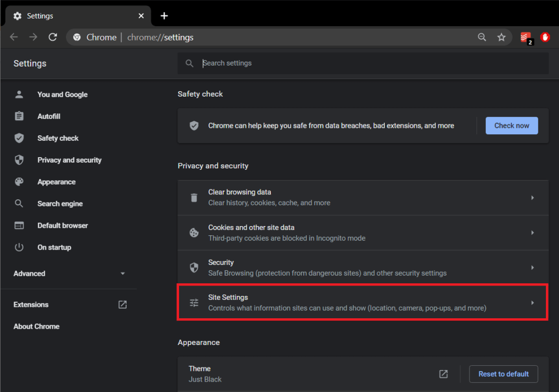This screenshot has height=392, width=559.
Task: Select Search engine in the sidebar
Action: point(60,204)
